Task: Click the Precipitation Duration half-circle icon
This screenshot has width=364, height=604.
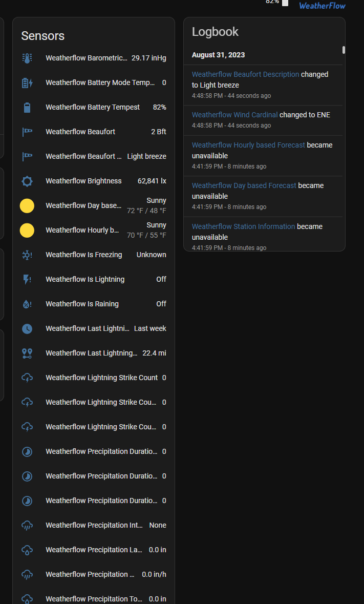Action: click(x=27, y=451)
